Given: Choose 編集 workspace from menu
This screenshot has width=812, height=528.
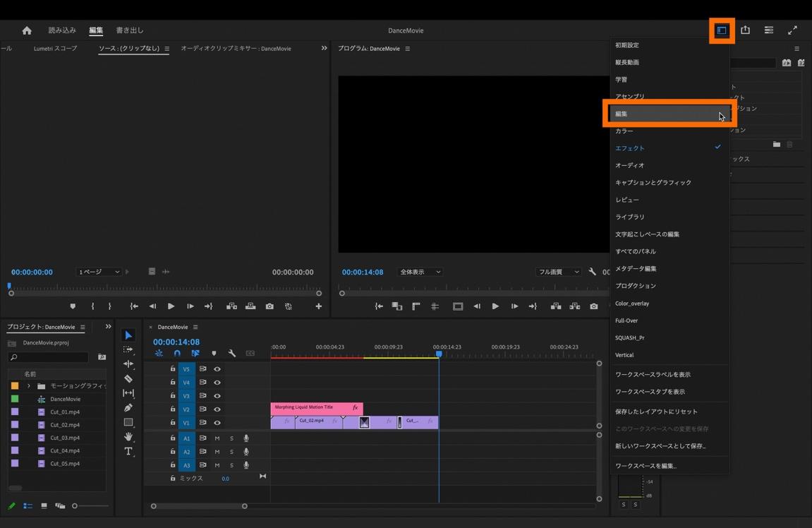Looking at the screenshot, I should [669, 114].
